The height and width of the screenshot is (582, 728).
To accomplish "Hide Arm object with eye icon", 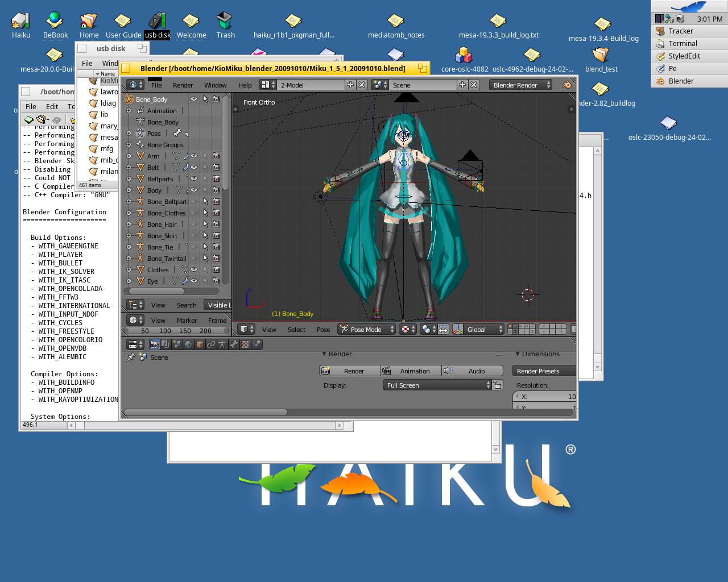I will [194, 156].
